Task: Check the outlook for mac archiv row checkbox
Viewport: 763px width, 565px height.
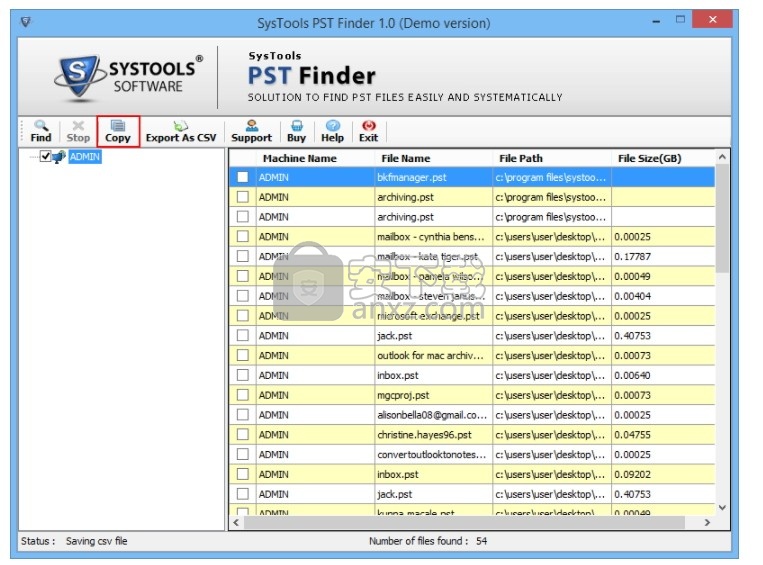Action: point(242,355)
